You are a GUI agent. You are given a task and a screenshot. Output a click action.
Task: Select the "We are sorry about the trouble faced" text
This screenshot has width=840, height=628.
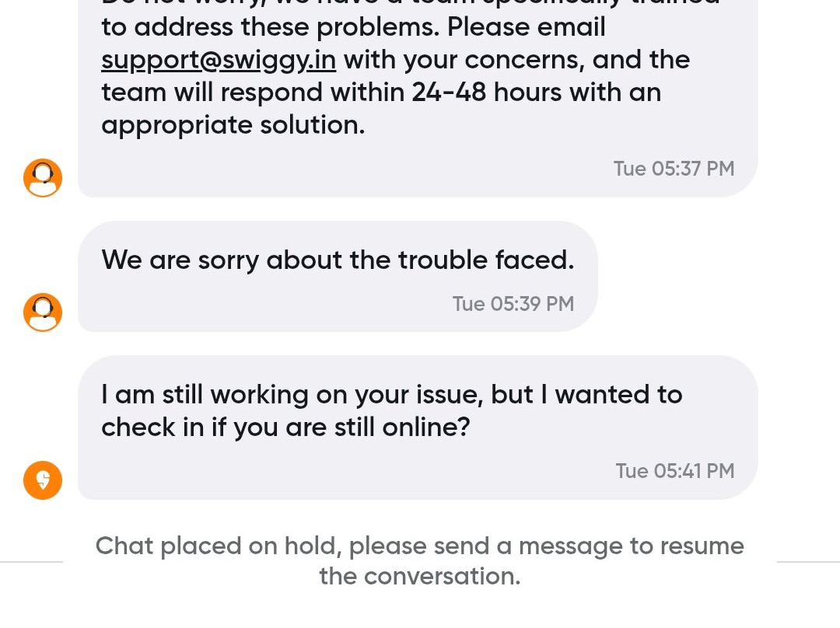338,260
